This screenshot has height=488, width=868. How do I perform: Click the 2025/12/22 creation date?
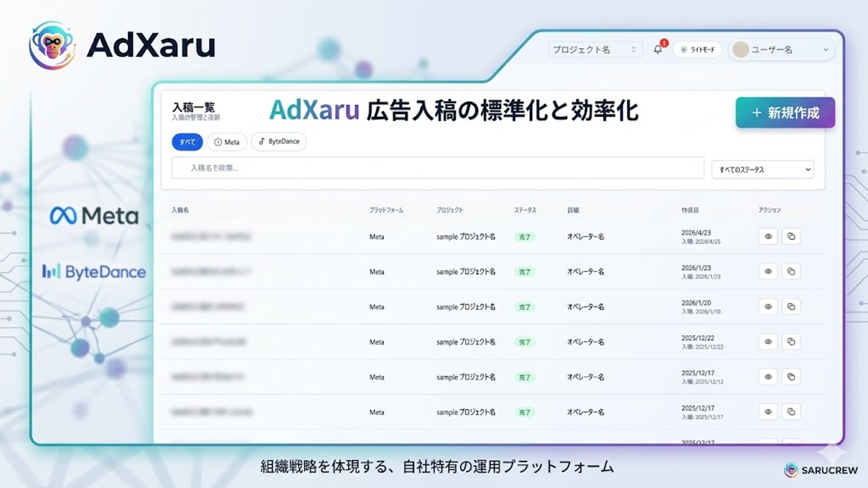697,338
